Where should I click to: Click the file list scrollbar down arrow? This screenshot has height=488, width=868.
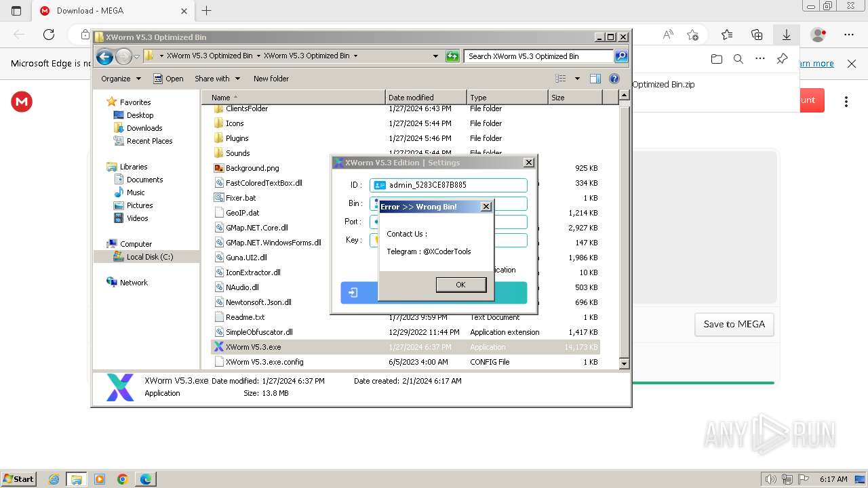click(x=625, y=364)
